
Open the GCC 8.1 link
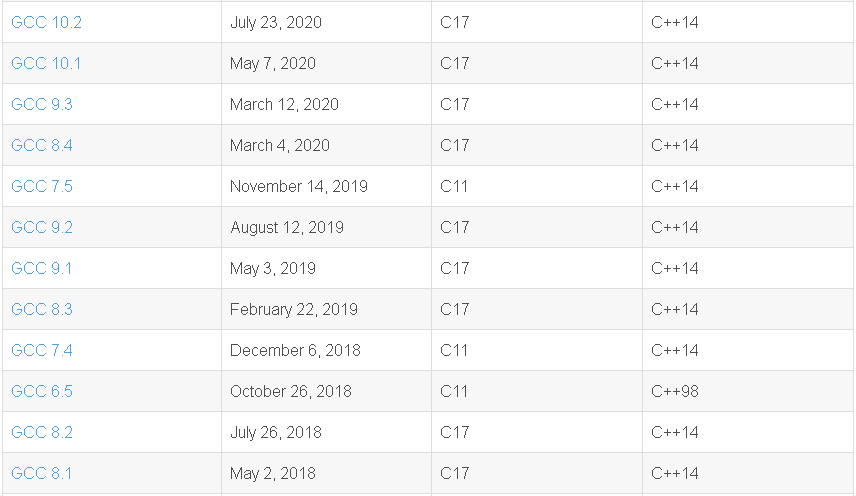[42, 473]
